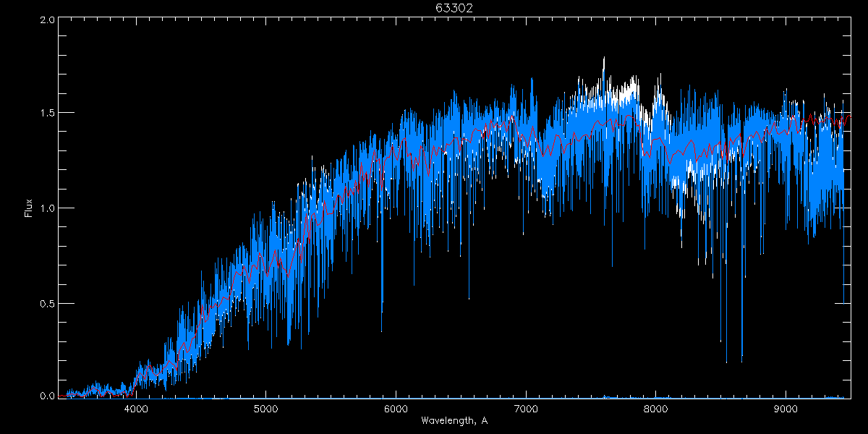Select the 0.5 flux tick label
Viewport: 868px width, 434px height.
(x=48, y=303)
